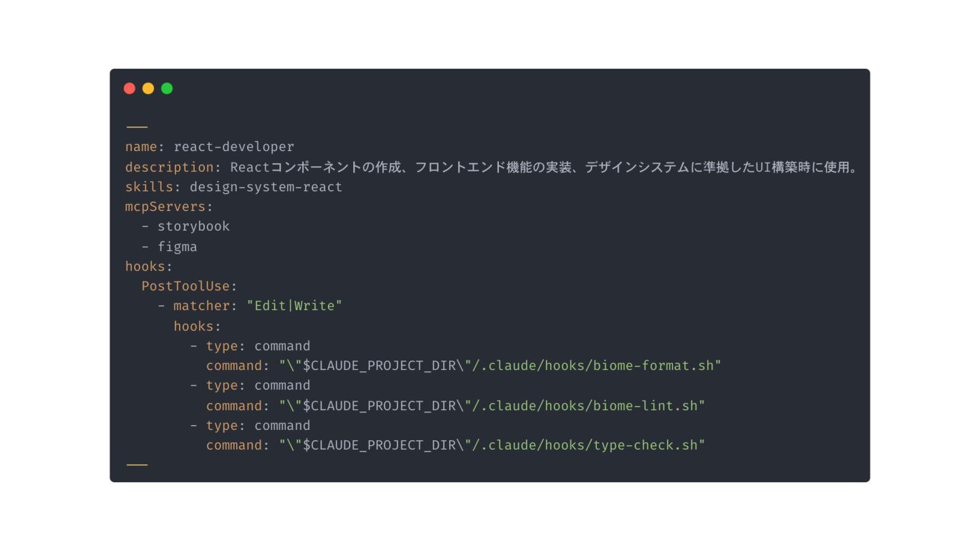
Task: Click the "skills" key
Action: click(x=149, y=187)
